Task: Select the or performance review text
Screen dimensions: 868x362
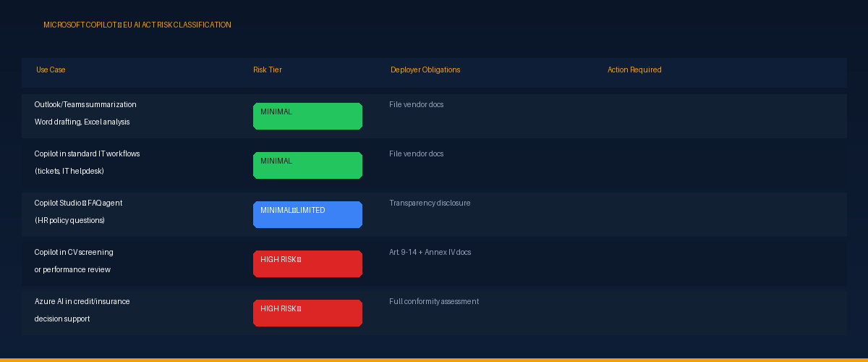Action: (72, 269)
